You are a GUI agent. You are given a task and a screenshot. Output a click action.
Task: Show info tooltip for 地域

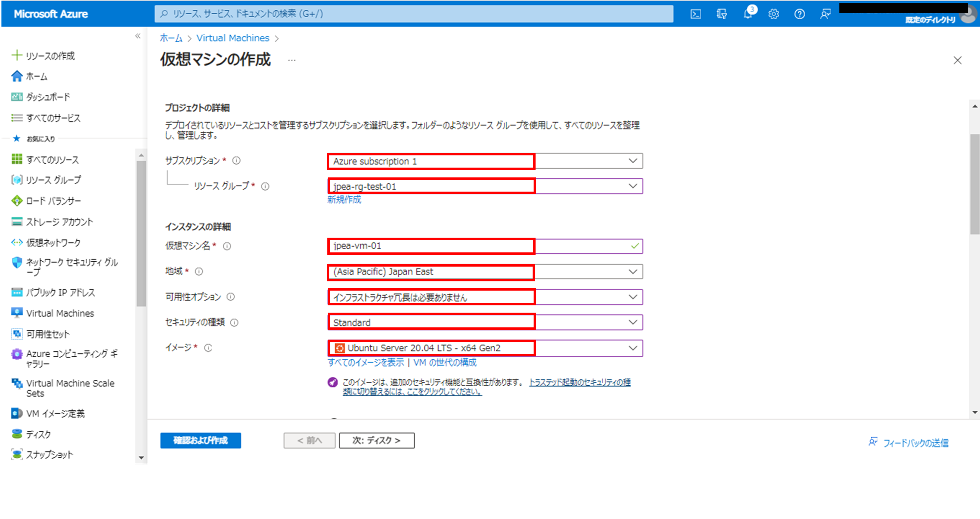pyautogui.click(x=199, y=272)
